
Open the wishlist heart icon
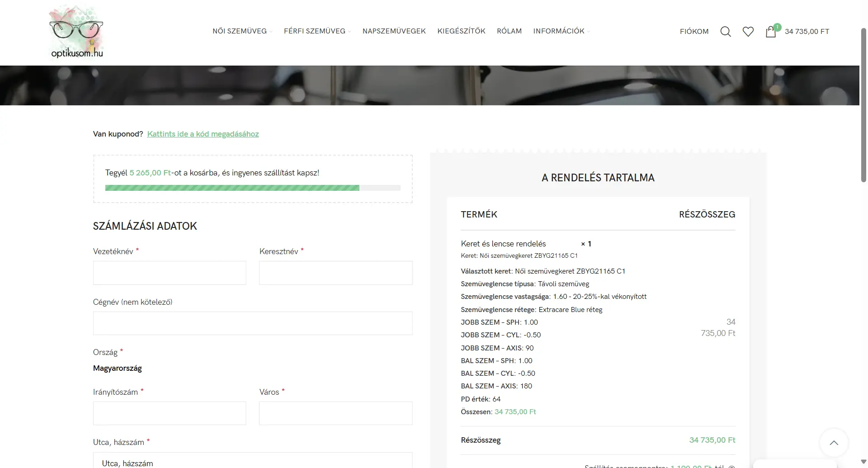point(748,32)
